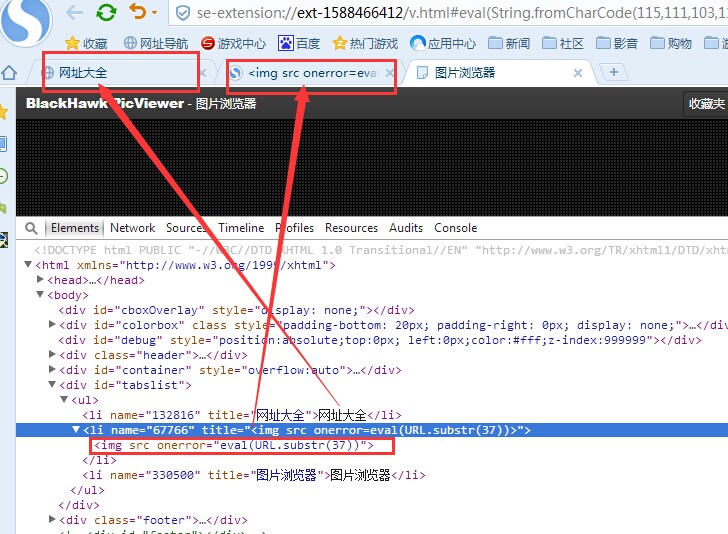Expand the div class="header" node
The width and height of the screenshot is (728, 534).
[52, 355]
